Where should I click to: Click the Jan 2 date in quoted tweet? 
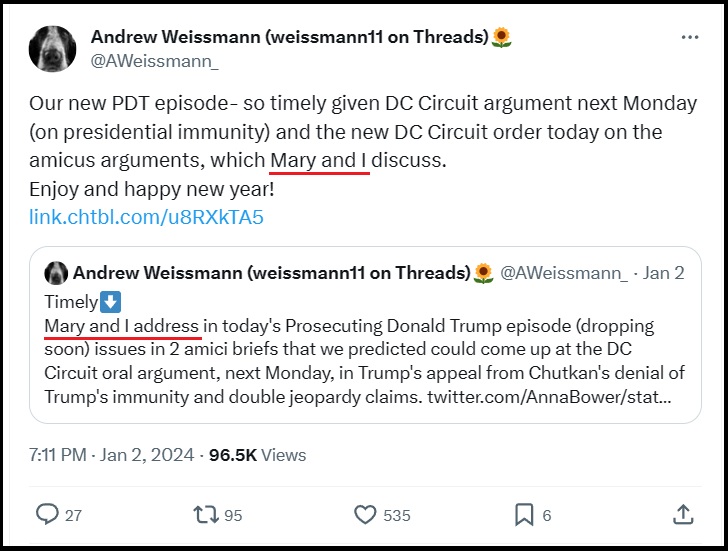coord(664,274)
